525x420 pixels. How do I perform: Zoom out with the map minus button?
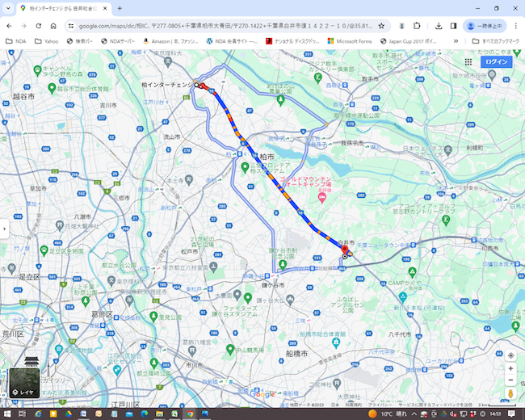510,380
